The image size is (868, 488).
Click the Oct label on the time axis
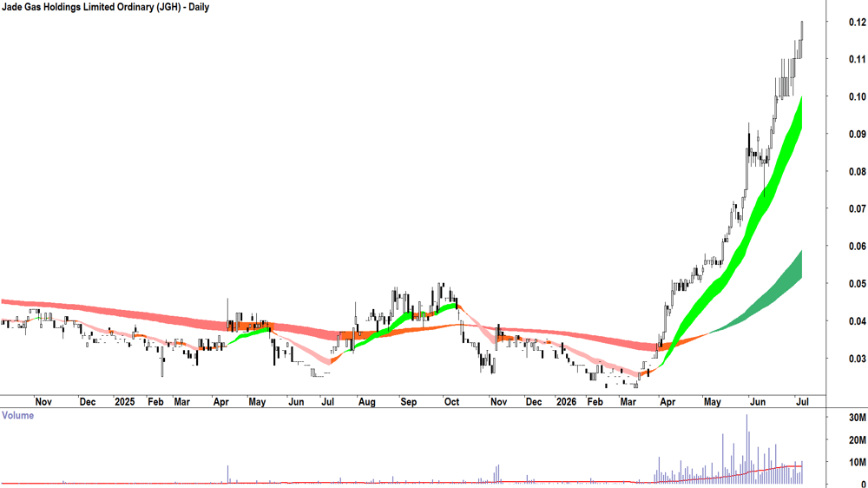click(x=451, y=402)
